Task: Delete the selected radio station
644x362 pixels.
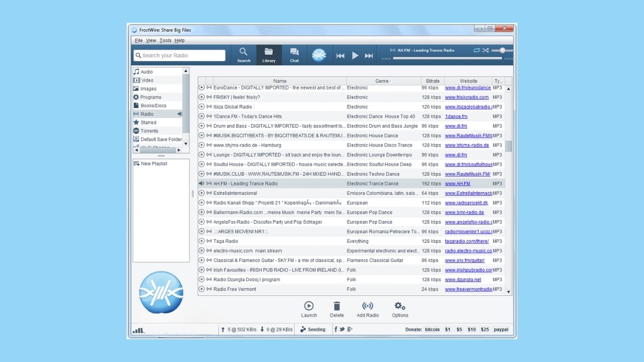Action: click(337, 309)
